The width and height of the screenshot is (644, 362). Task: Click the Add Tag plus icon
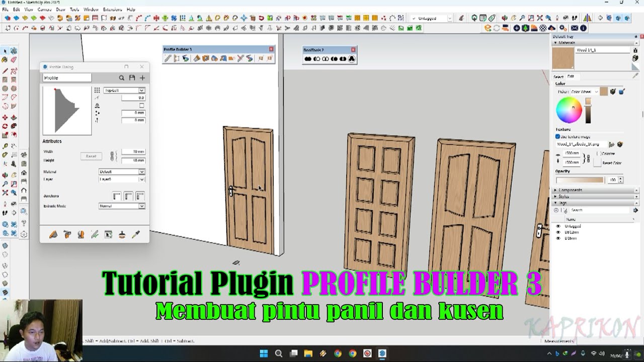(556, 210)
